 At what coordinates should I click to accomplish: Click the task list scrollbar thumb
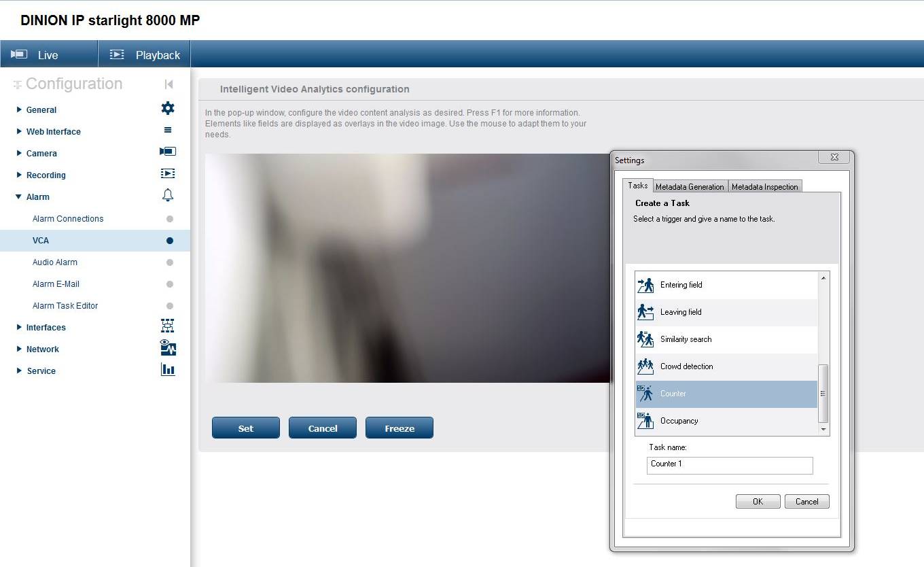[823, 394]
